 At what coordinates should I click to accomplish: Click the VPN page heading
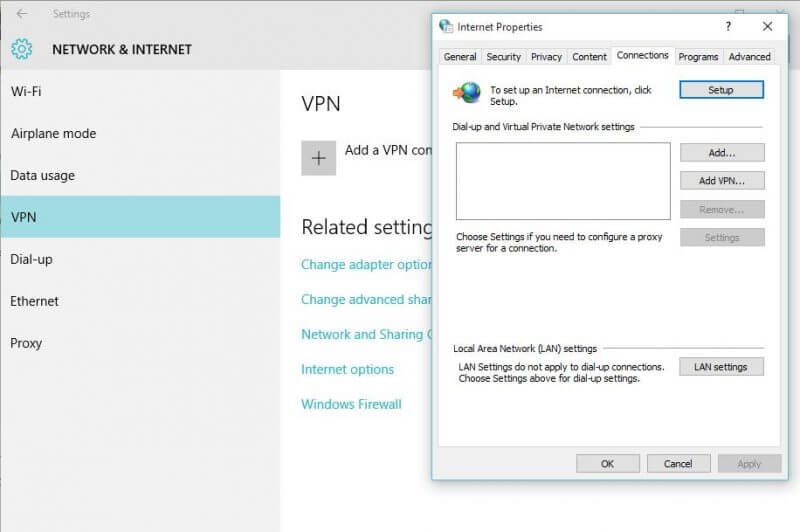[x=321, y=104]
